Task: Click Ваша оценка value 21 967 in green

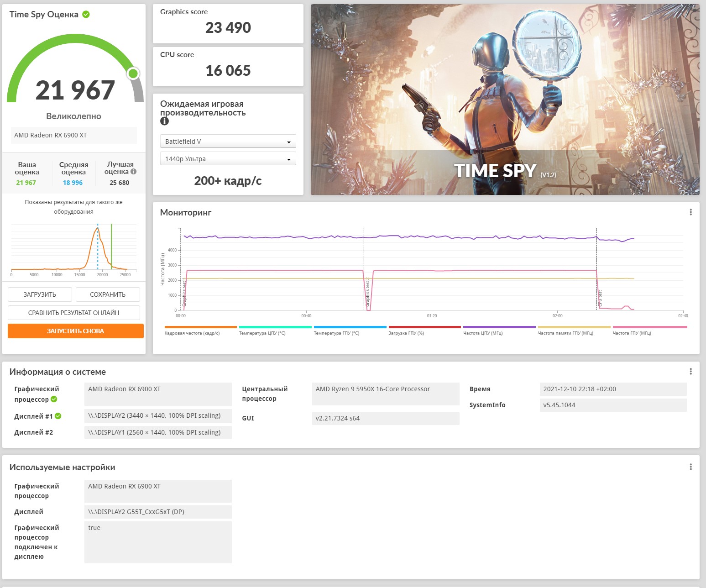Action: [26, 183]
